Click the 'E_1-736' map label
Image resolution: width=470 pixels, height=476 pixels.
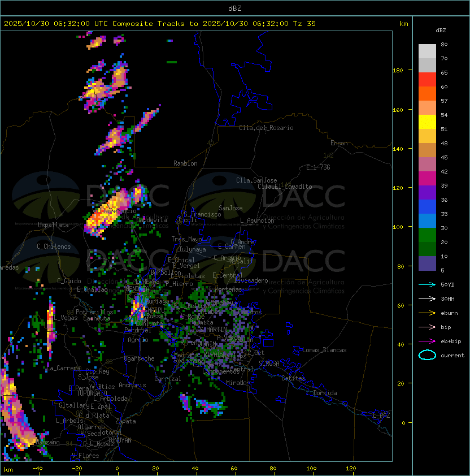pos(318,167)
